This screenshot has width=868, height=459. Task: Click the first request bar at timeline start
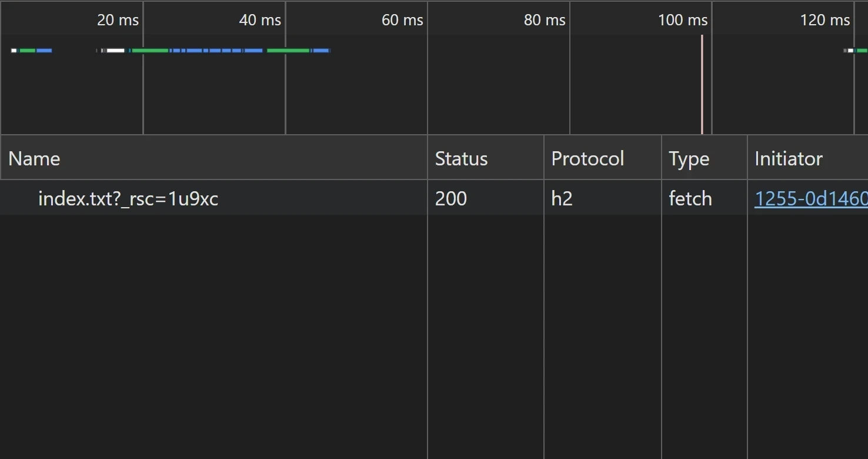click(x=32, y=51)
